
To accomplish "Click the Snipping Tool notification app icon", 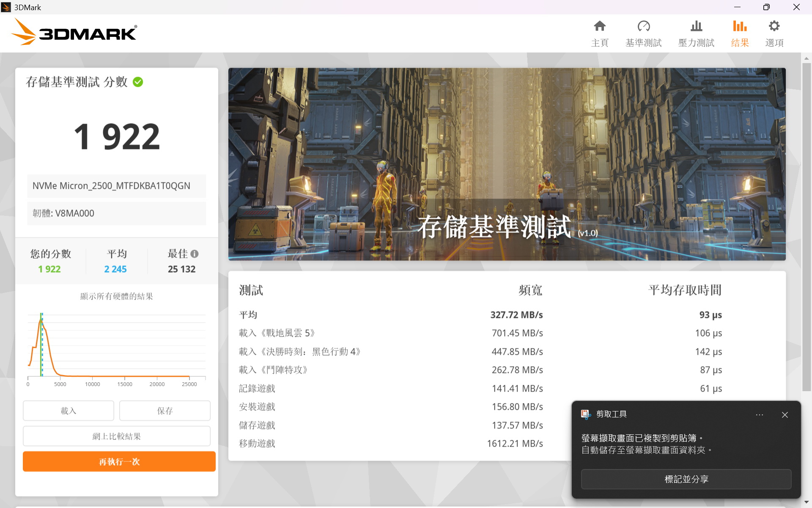I will (x=586, y=414).
